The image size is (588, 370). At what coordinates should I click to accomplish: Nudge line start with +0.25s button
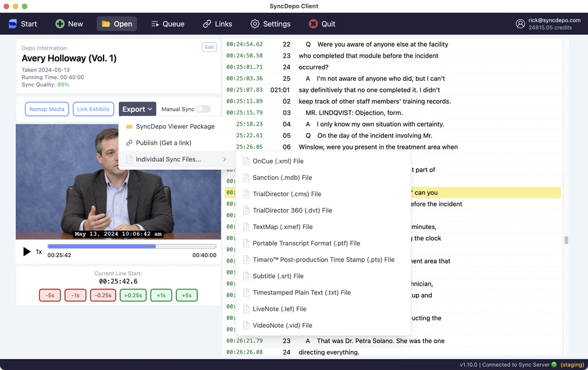click(133, 295)
